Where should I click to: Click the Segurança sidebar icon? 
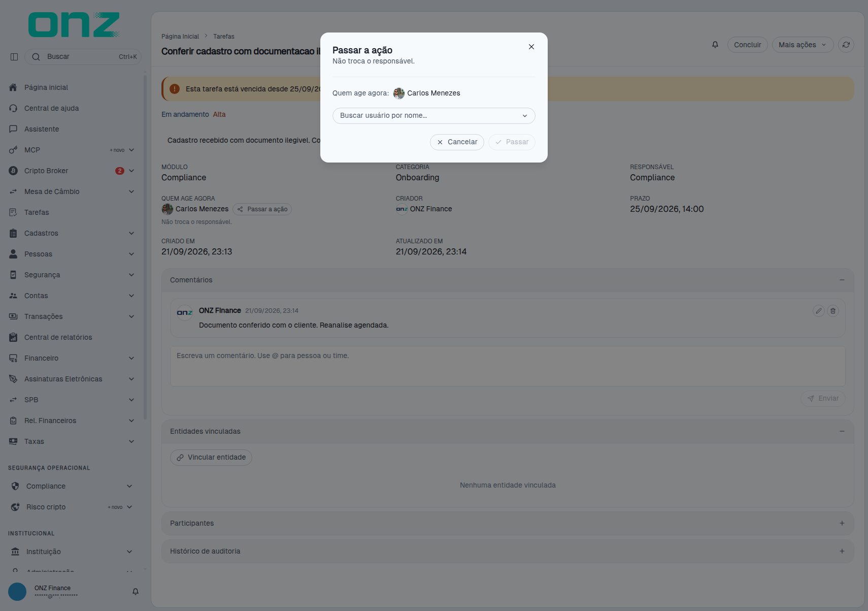[13, 275]
